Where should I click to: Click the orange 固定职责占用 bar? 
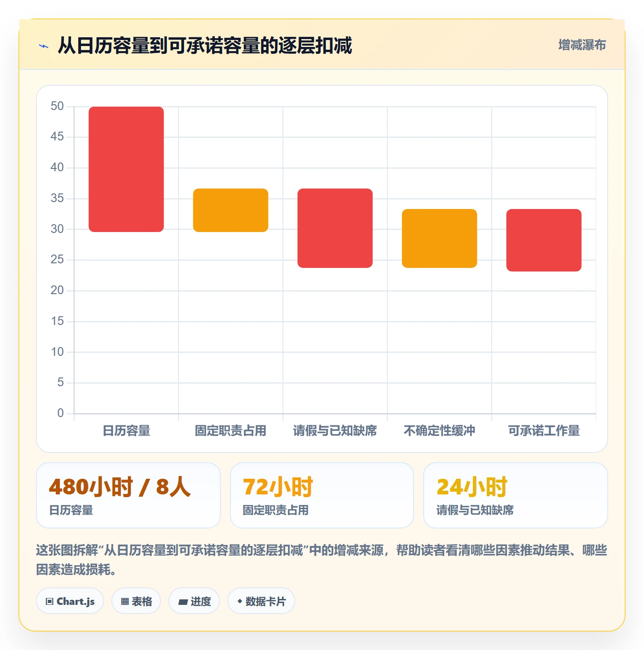tap(230, 210)
